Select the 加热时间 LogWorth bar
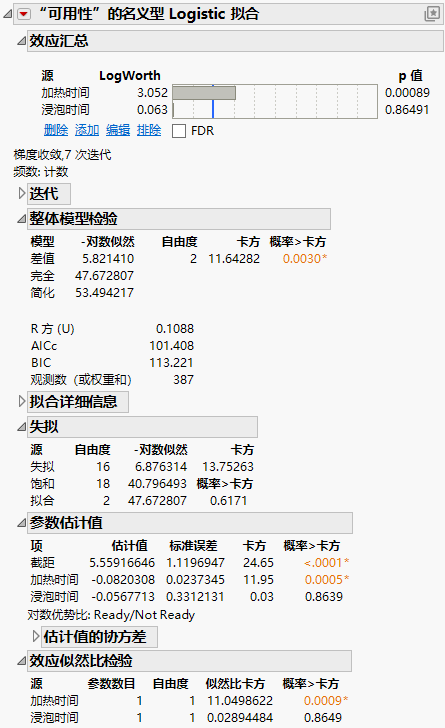The width and height of the screenshot is (445, 728). pos(204,93)
